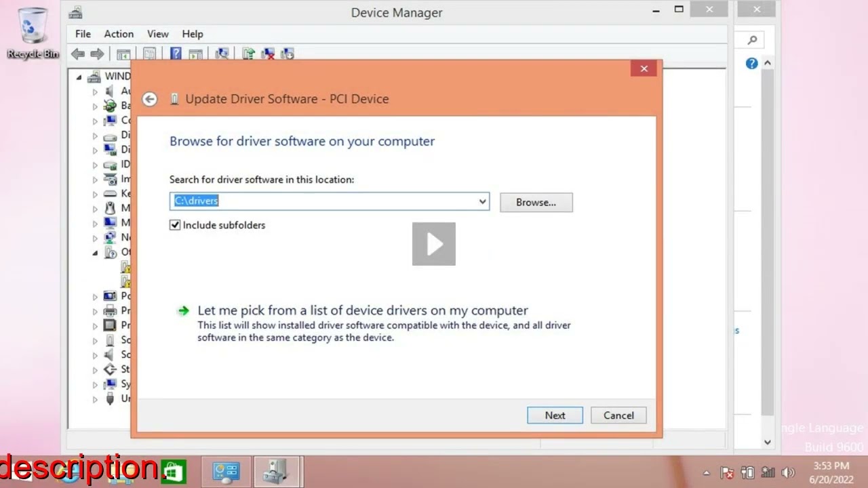The image size is (868, 488).
Task: Toggle the Show/Hide Console Tree toolbar icon
Action: [x=123, y=54]
